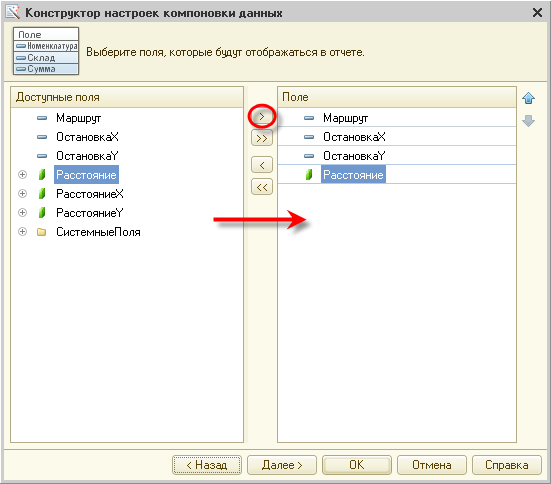
Task: Open help with Справка button
Action: [x=507, y=465]
